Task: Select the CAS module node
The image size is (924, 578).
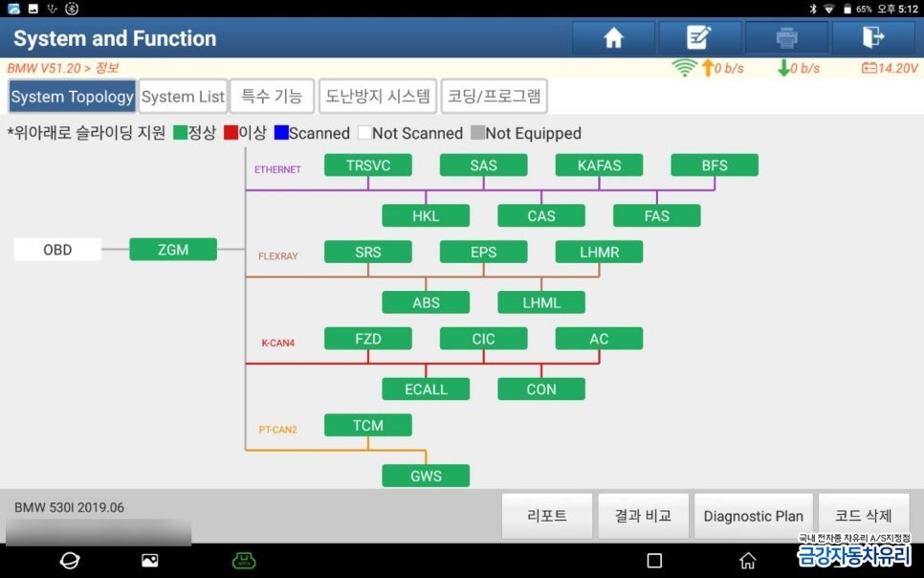Action: coord(540,215)
